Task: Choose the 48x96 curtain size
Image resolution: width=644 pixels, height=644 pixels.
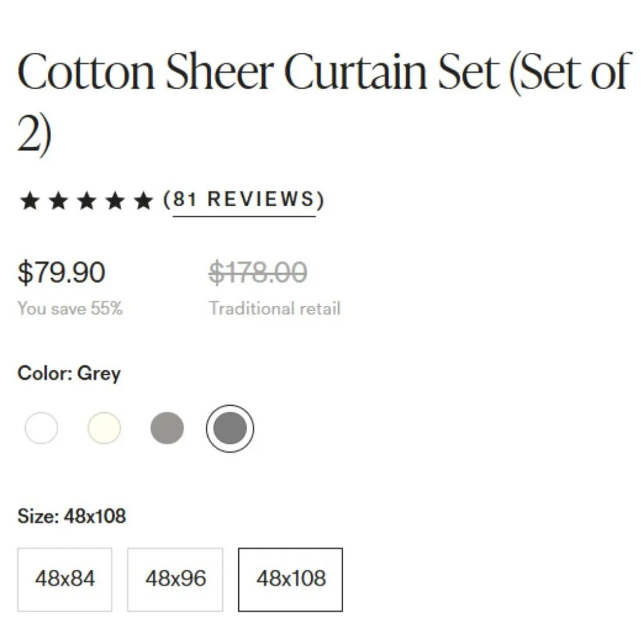Action: pyautogui.click(x=175, y=578)
